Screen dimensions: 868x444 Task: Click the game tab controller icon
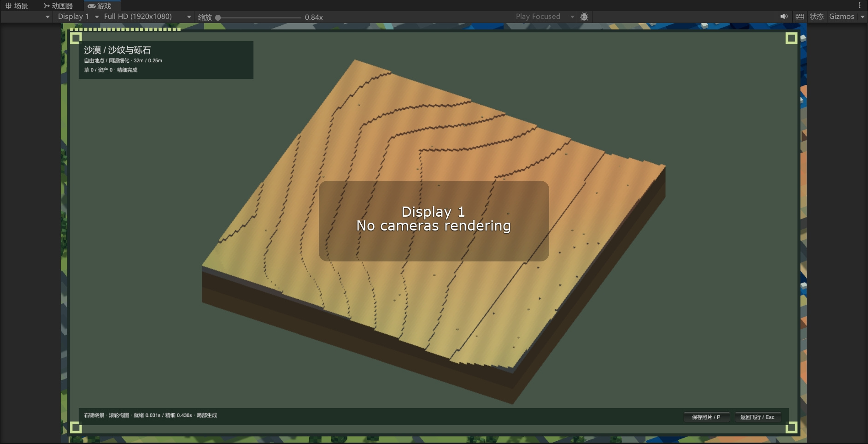tap(92, 6)
